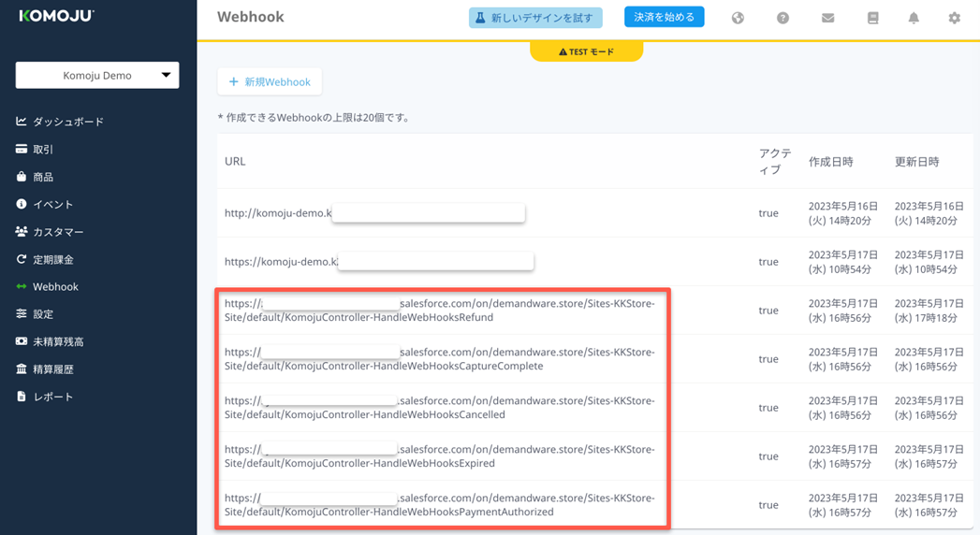Open the help question mark icon

pos(783,18)
